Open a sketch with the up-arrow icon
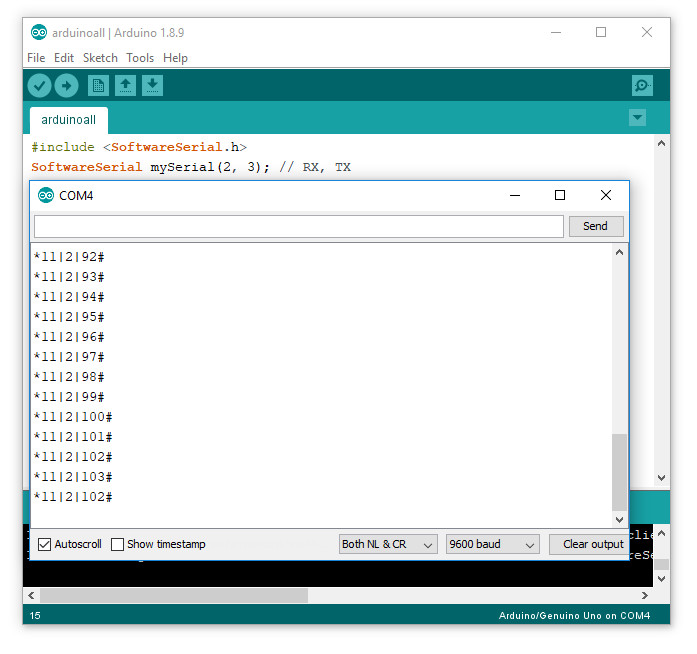 tap(125, 85)
